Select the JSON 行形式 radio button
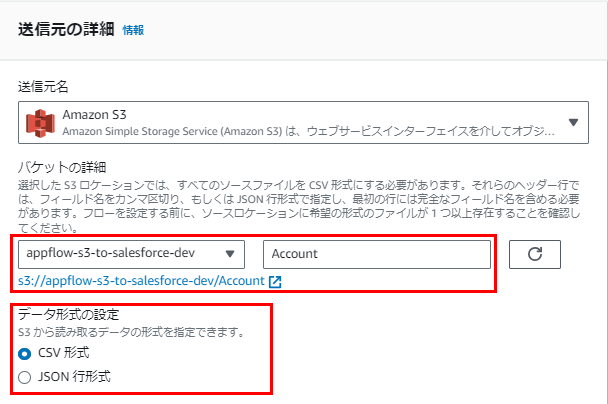The width and height of the screenshot is (608, 404). (24, 377)
